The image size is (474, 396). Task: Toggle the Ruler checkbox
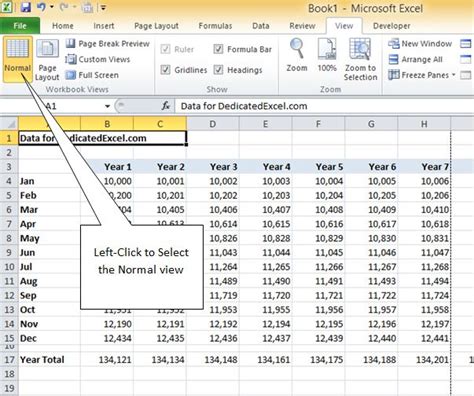pyautogui.click(x=165, y=49)
